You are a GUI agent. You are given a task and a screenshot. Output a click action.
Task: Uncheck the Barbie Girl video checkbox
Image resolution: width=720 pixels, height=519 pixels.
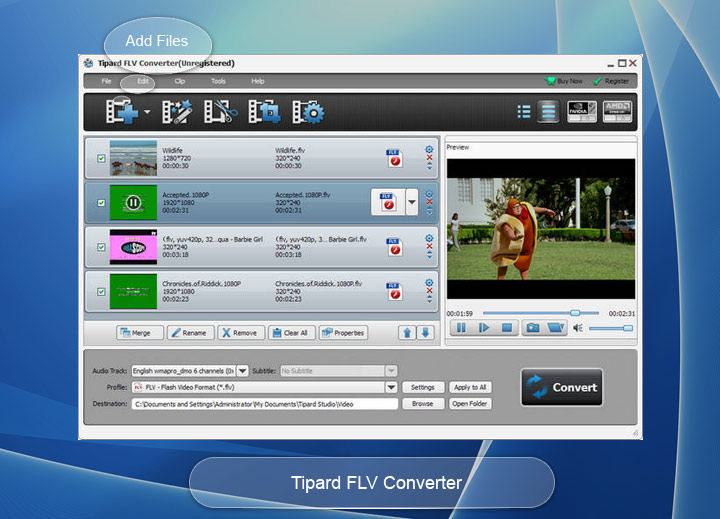pyautogui.click(x=101, y=247)
